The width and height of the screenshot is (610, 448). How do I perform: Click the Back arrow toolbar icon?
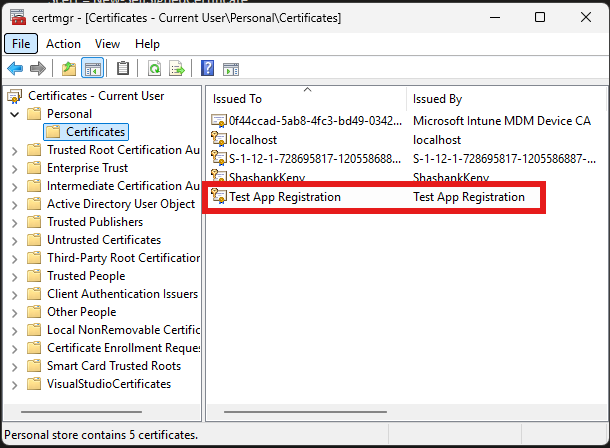pyautogui.click(x=15, y=68)
